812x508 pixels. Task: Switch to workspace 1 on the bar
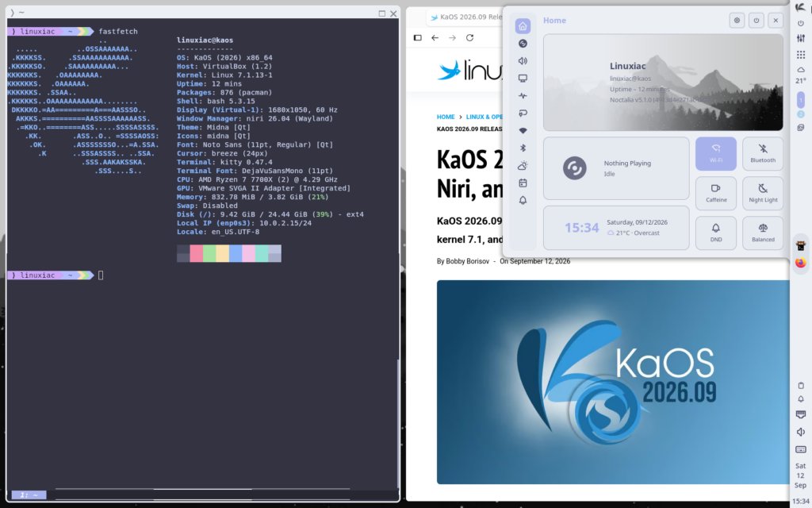click(x=801, y=99)
